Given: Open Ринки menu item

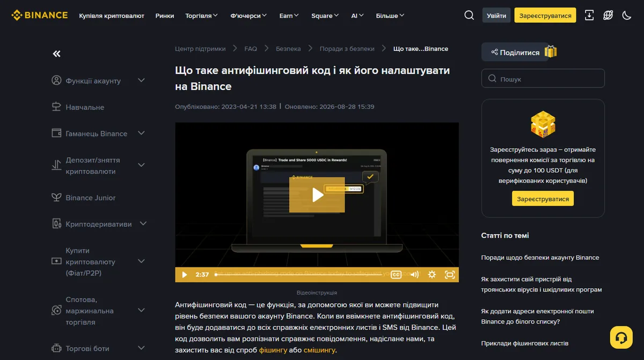Looking at the screenshot, I should pos(165,16).
